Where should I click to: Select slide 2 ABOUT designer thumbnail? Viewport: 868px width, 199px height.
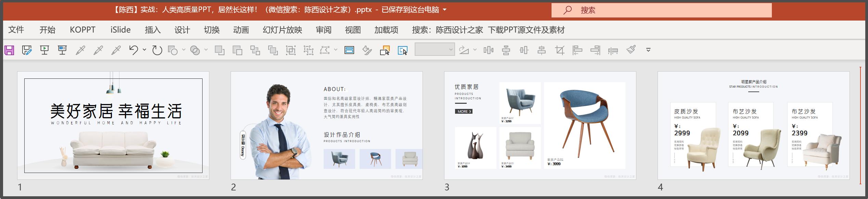[327, 125]
